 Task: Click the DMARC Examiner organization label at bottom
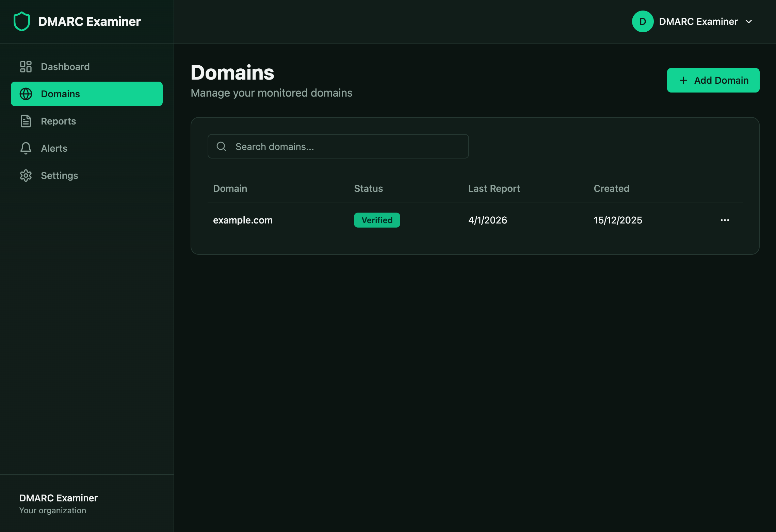(x=58, y=498)
